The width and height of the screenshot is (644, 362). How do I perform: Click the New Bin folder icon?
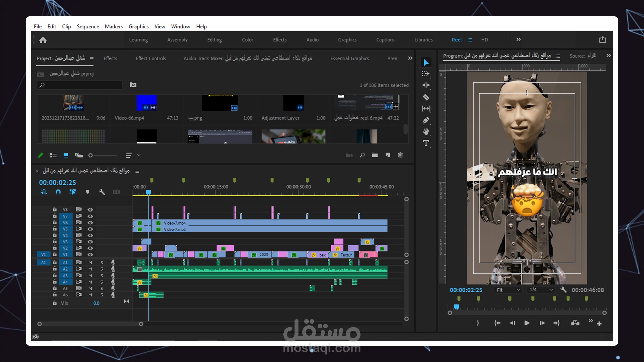coord(375,155)
